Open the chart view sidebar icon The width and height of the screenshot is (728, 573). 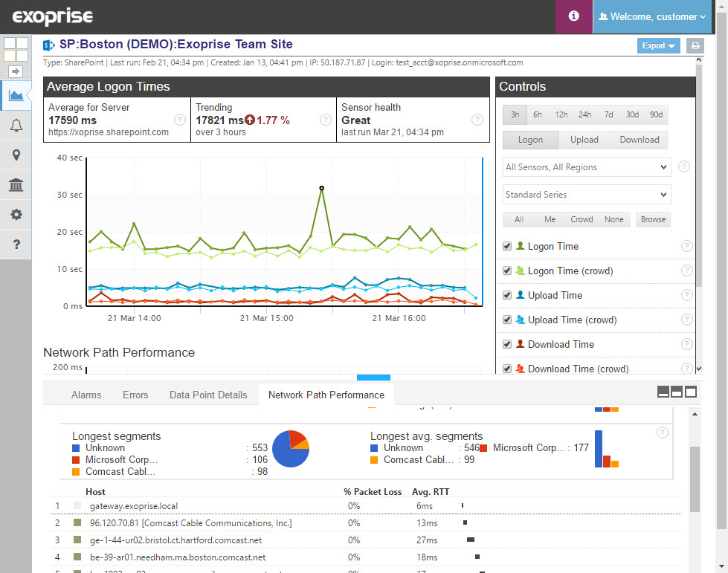pyautogui.click(x=16, y=96)
